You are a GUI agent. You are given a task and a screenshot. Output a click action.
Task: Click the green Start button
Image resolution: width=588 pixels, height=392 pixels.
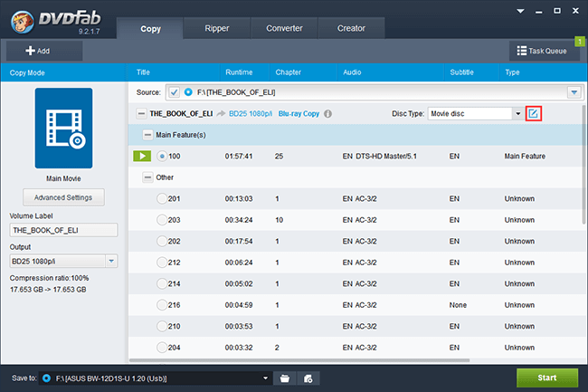click(x=547, y=378)
